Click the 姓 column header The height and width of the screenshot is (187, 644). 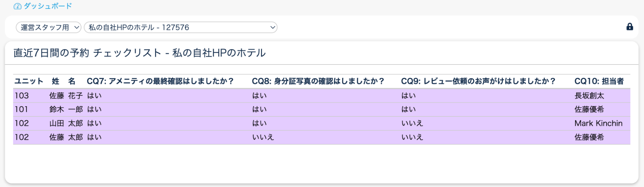point(56,81)
